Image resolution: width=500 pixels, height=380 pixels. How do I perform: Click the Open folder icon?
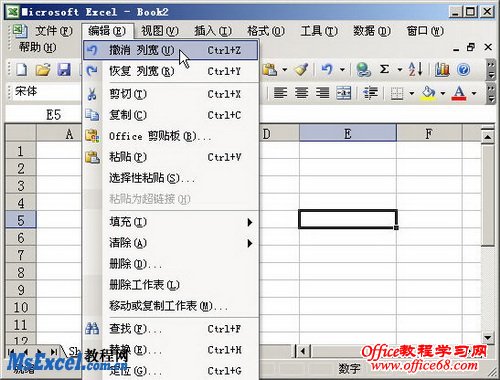43,70
